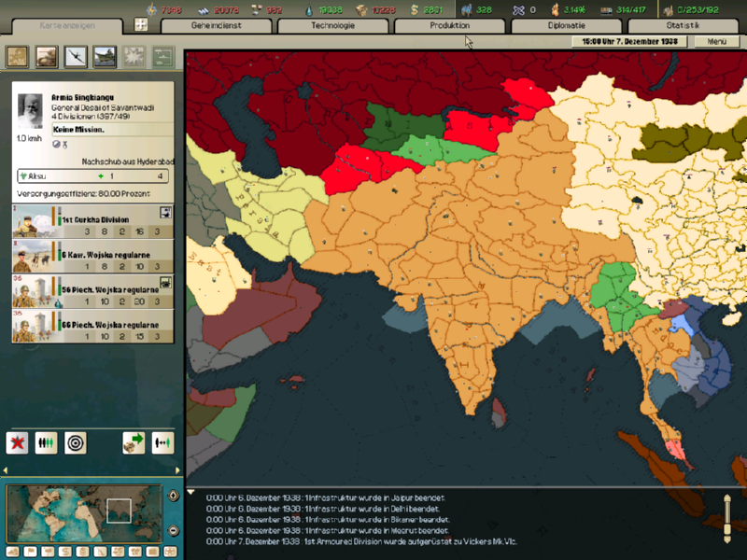Image resolution: width=747 pixels, height=560 pixels.
Task: Click the metal resource icon
Action: (204, 10)
